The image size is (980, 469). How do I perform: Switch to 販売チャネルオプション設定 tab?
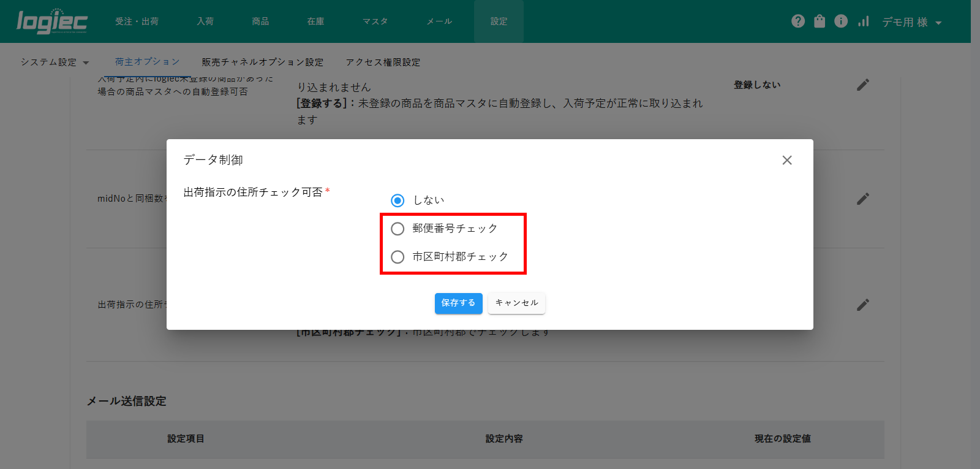262,63
